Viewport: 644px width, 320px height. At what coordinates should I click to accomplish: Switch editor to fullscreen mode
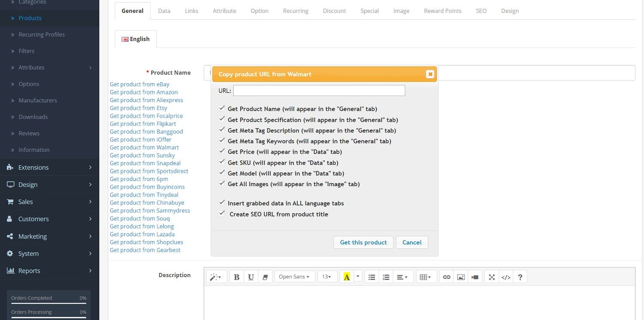pos(491,277)
